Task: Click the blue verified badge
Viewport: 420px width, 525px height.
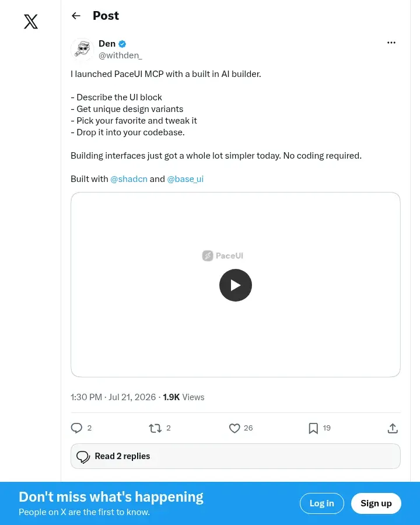Action: tap(123, 44)
